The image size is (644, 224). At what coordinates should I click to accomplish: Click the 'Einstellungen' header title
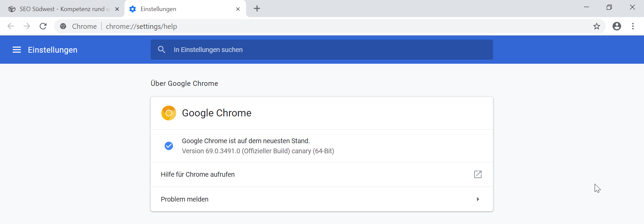(x=53, y=50)
